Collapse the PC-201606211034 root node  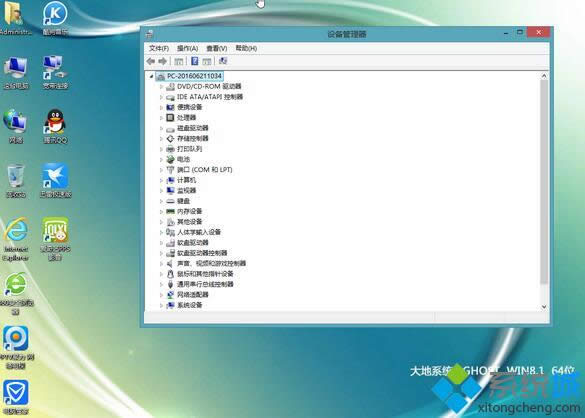(151, 76)
